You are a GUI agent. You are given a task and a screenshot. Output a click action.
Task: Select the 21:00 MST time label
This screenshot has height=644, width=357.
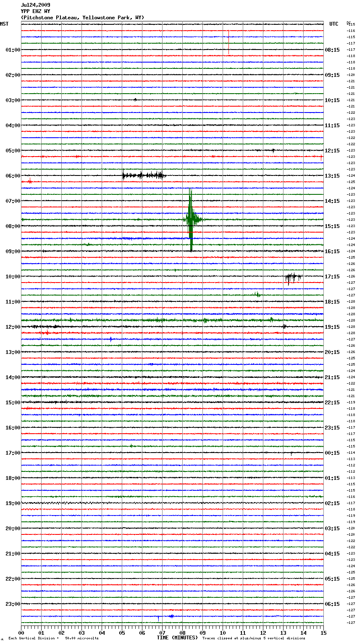pos(13,554)
